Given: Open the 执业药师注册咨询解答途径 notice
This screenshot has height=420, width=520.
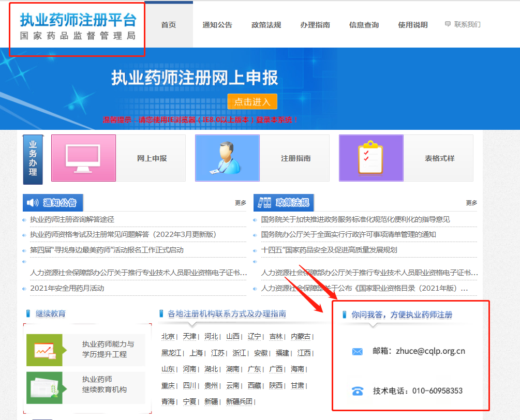Looking at the screenshot, I should tap(72, 219).
